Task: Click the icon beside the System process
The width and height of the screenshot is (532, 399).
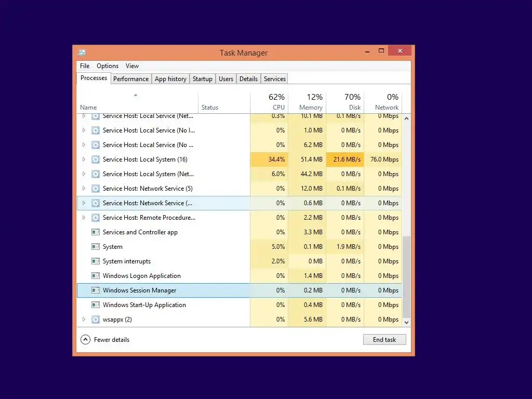Action: (96, 247)
